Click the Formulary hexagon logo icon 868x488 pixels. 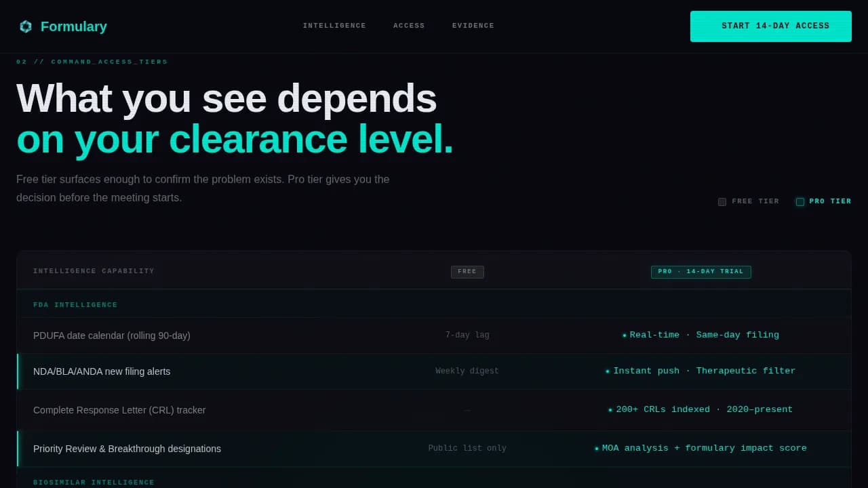pos(26,26)
